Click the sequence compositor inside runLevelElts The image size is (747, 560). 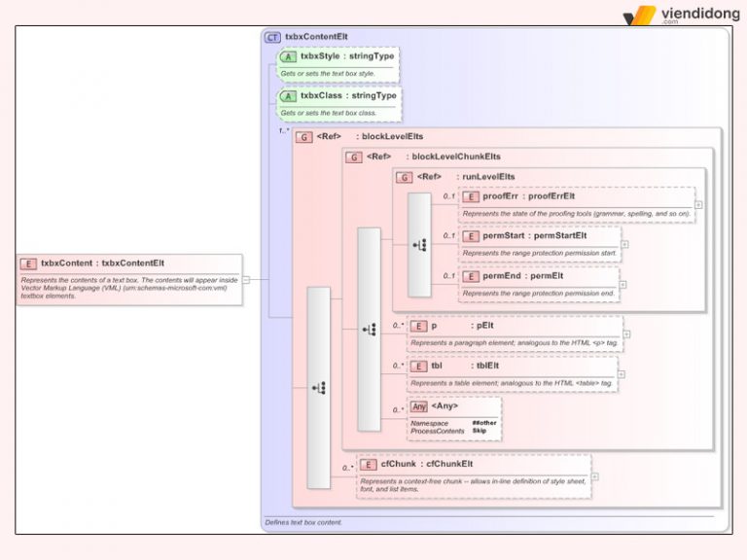pos(419,245)
